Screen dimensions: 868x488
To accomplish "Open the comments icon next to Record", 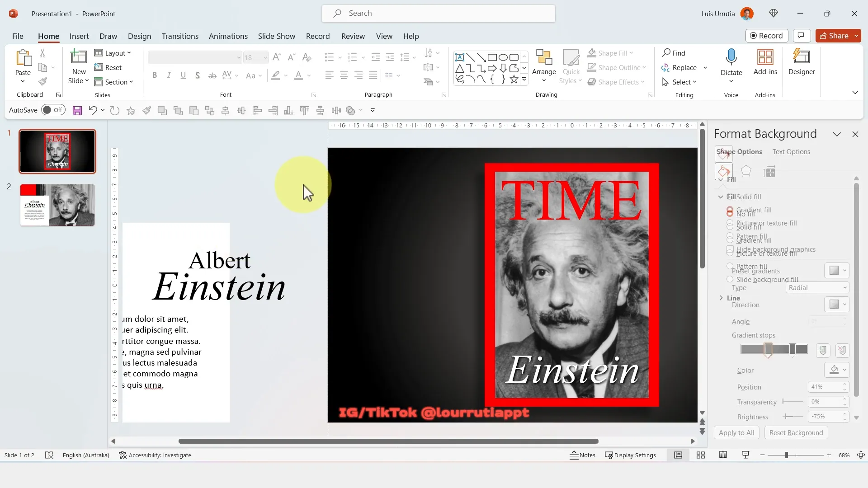I will 802,36.
